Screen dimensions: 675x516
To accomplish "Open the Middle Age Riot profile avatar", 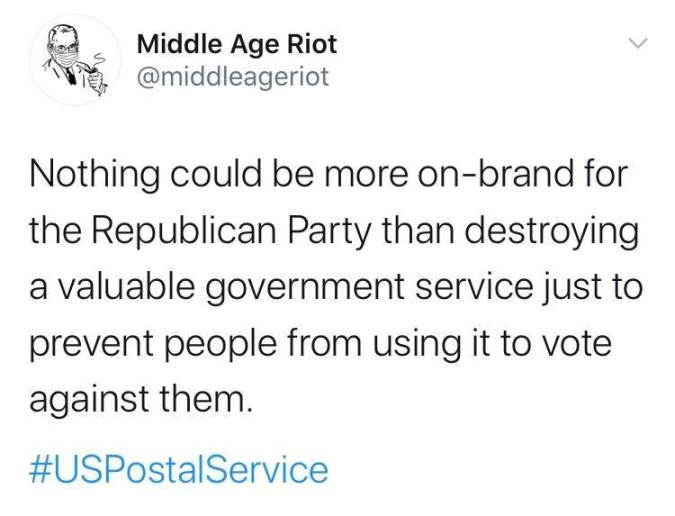I will pos(75,59).
